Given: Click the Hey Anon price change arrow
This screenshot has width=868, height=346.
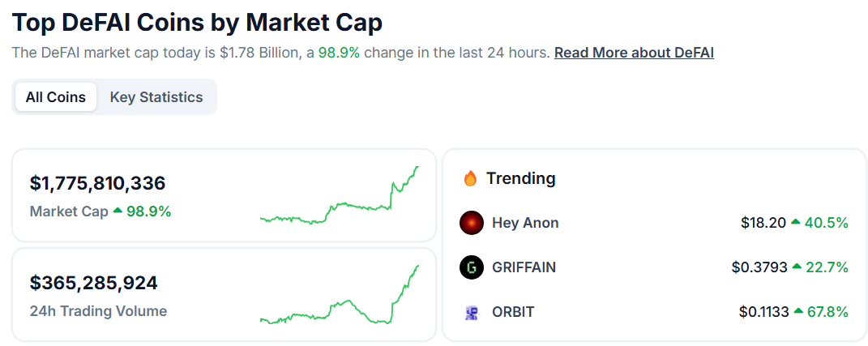Looking at the screenshot, I should coord(795,223).
